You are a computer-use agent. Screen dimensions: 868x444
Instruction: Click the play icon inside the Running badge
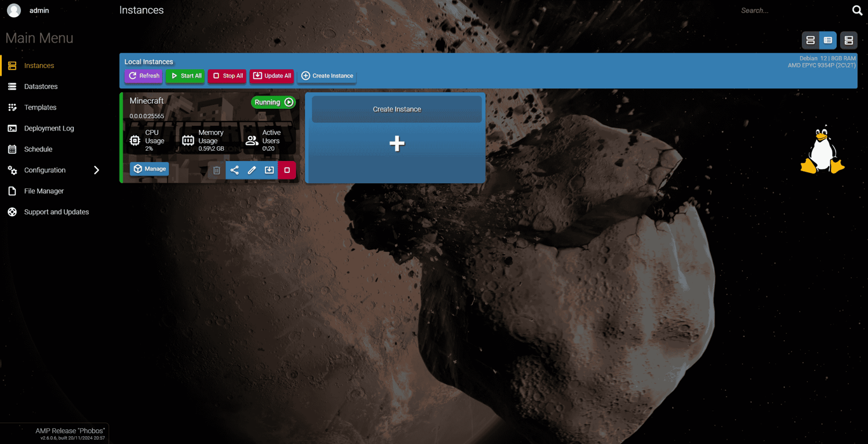(289, 102)
